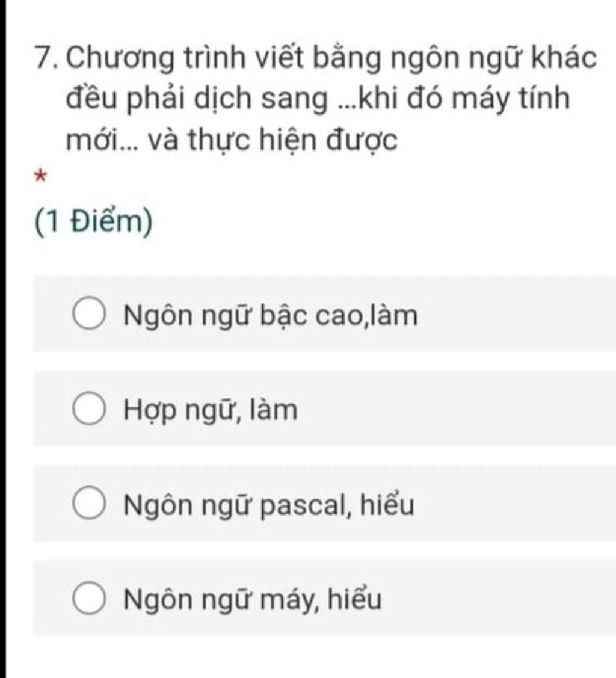Click the 'Ngôn ngữ bậc cao,làm' answer text
The width and height of the screenshot is (616, 678).
[271, 315]
